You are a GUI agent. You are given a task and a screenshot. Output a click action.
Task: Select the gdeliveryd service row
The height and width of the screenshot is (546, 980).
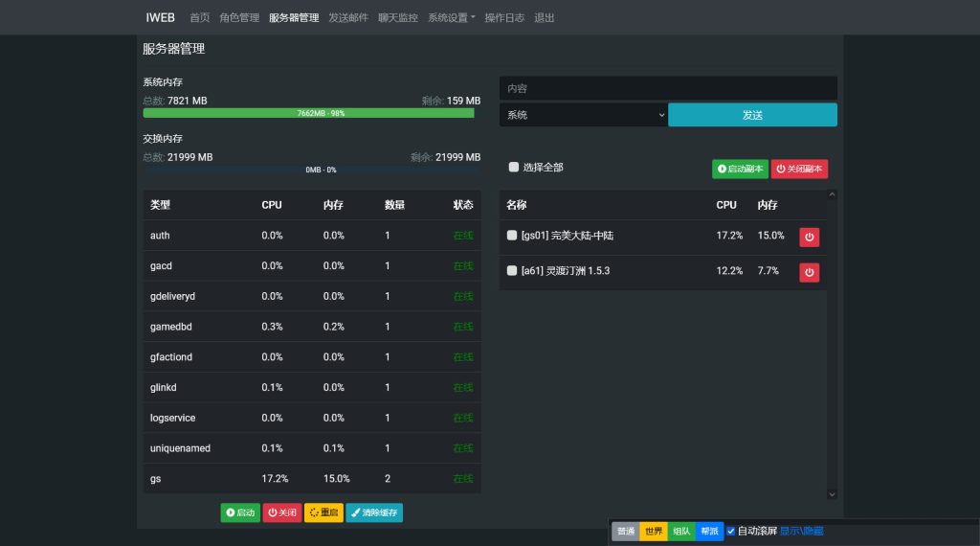click(x=312, y=296)
